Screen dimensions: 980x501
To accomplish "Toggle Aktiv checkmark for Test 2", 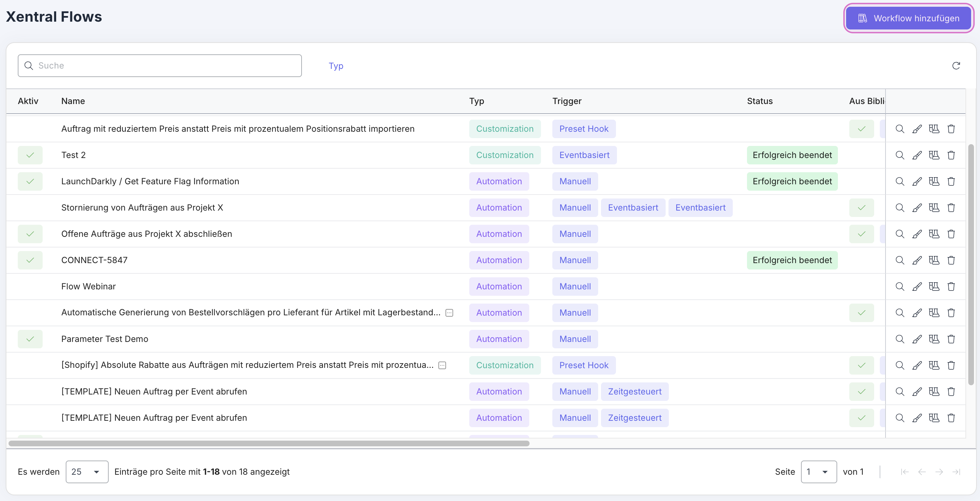I will click(30, 155).
